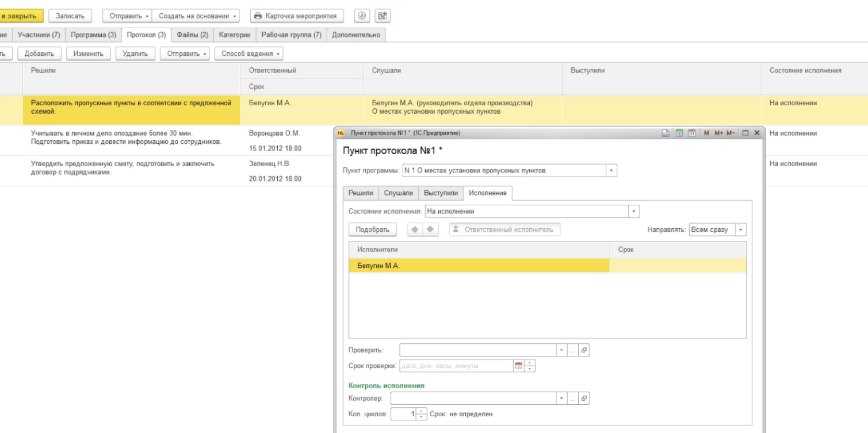
Task: Open the calendar picker for Срок проверки
Action: tap(518, 366)
